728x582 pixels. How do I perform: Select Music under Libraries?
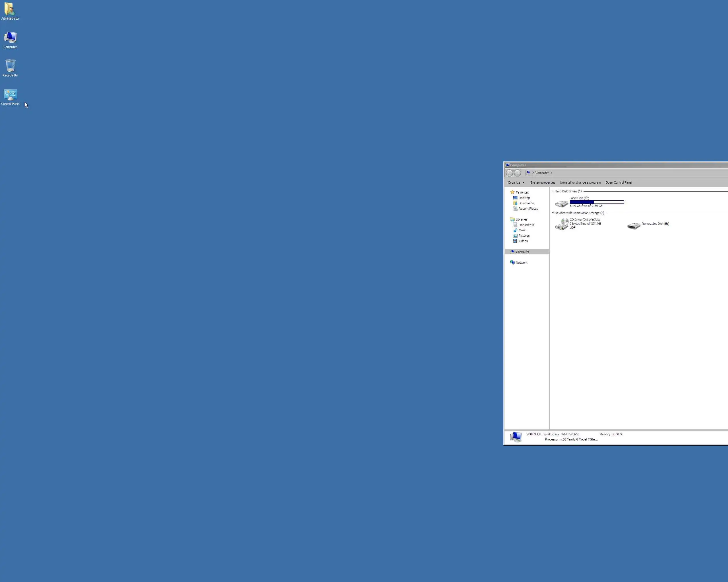pos(522,230)
